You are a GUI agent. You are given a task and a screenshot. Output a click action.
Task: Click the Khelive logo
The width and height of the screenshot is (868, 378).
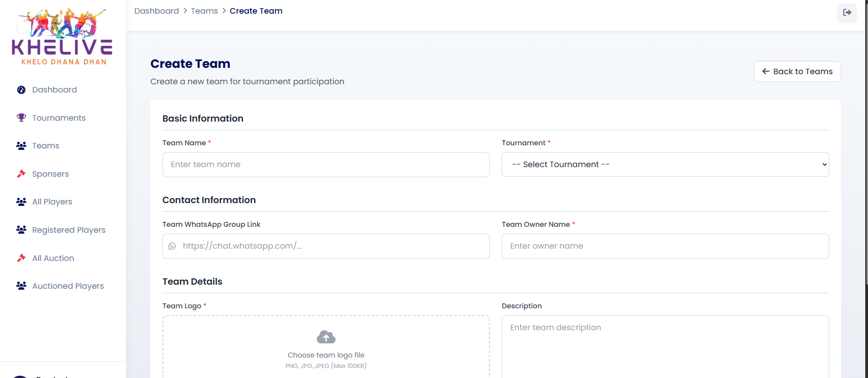pos(62,36)
